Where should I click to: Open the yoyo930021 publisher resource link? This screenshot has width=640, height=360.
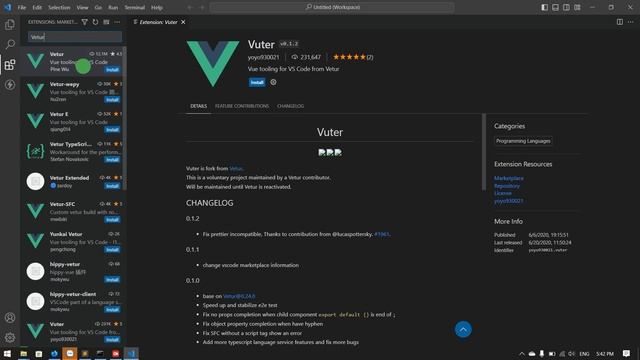click(508, 201)
